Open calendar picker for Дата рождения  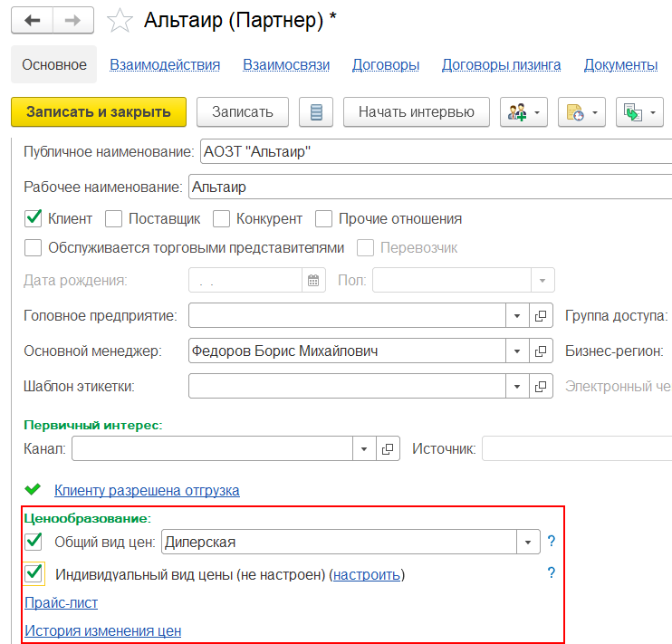click(313, 280)
